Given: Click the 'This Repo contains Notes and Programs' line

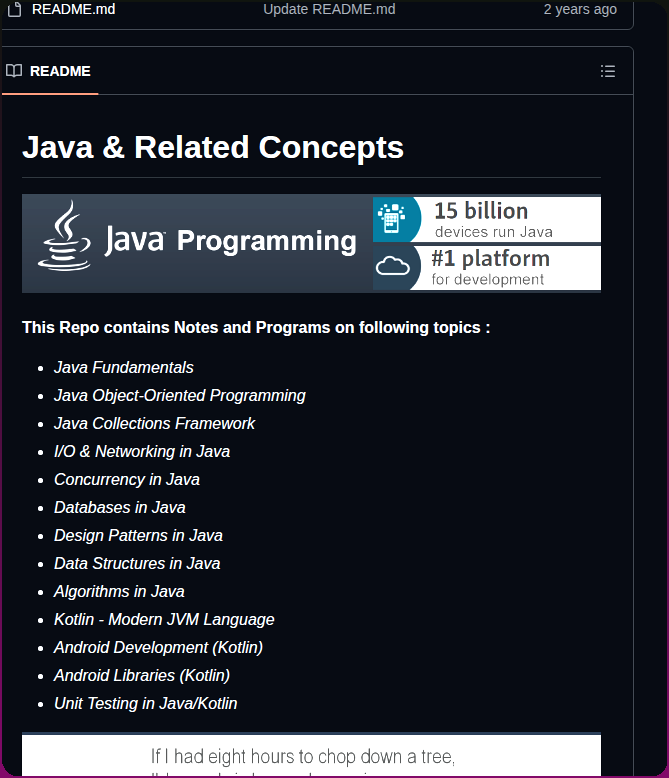Looking at the screenshot, I should 256,327.
